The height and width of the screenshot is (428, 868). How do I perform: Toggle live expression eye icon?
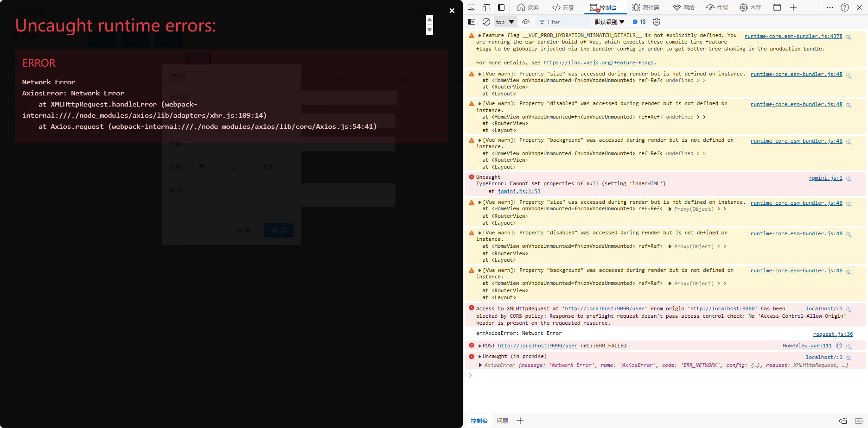coord(526,22)
